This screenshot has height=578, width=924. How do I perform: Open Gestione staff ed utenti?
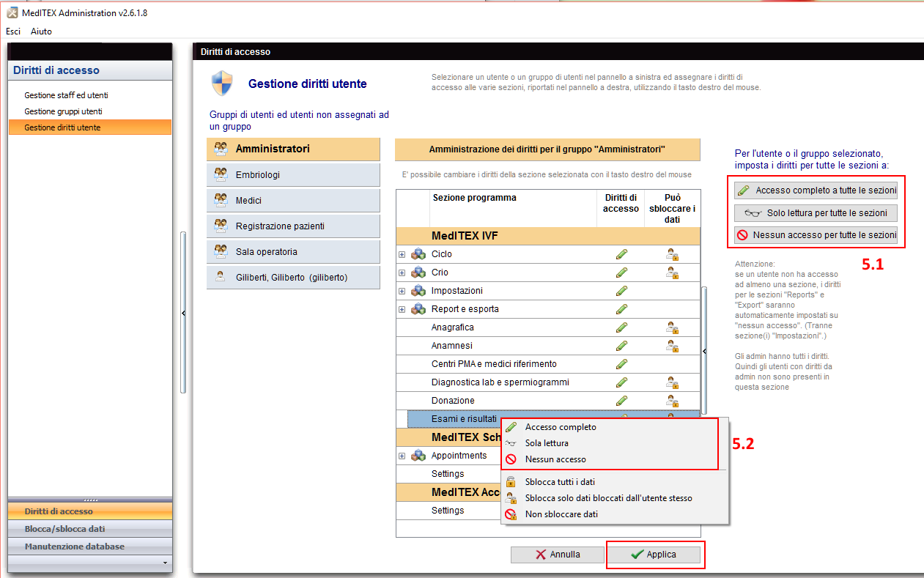pos(66,95)
